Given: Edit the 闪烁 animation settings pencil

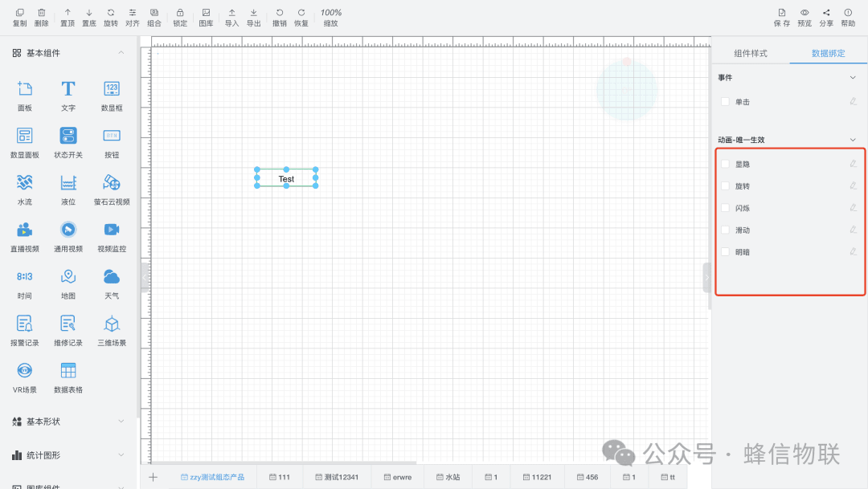Looking at the screenshot, I should [x=853, y=207].
